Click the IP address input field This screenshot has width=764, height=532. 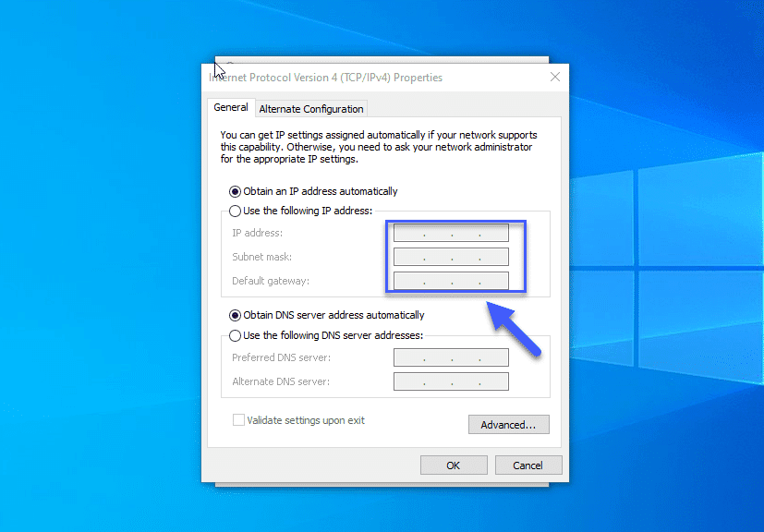(451, 233)
